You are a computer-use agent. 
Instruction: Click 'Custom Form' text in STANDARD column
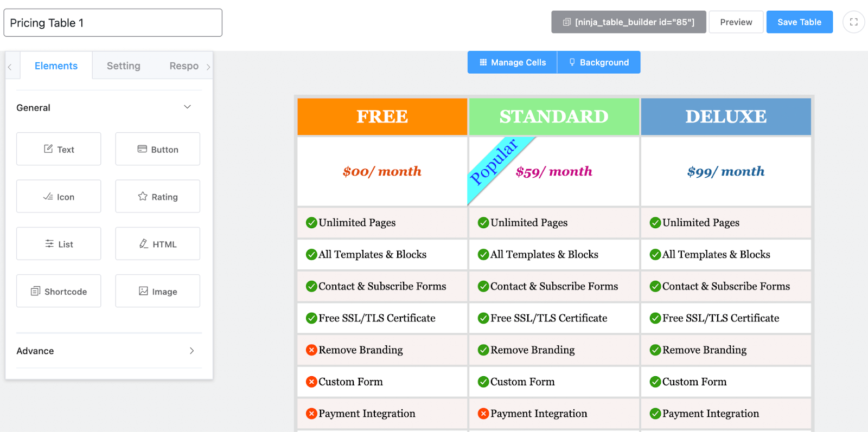coord(522,382)
